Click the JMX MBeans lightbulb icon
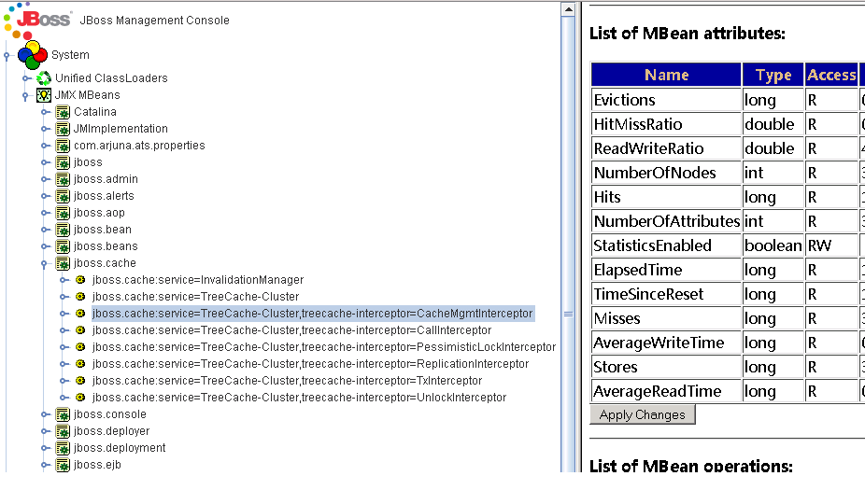865x504 pixels. 44,95
